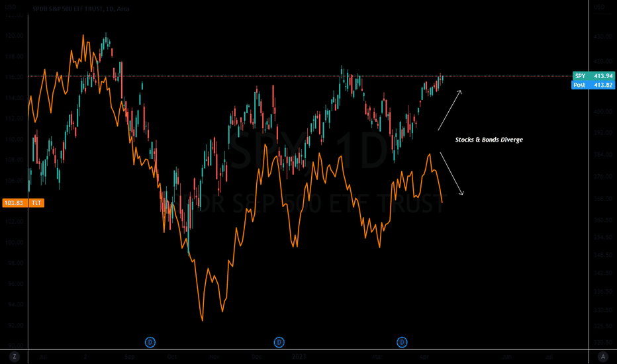
Task: Click the 116.00 value on left price axis
Action: pos(14,77)
